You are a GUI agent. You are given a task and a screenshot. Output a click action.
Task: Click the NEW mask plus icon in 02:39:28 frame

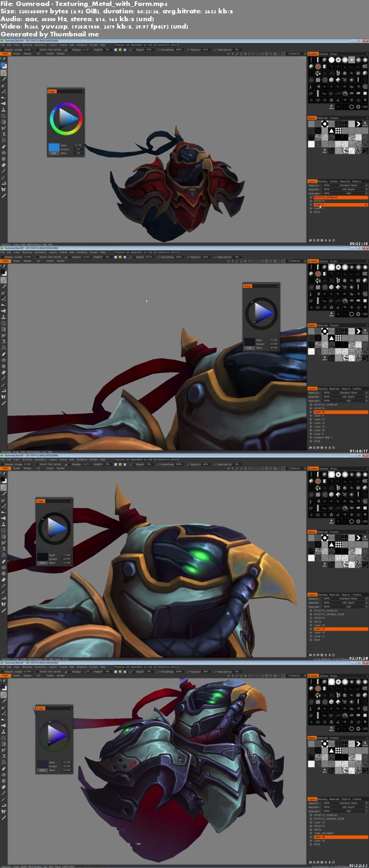click(325, 564)
